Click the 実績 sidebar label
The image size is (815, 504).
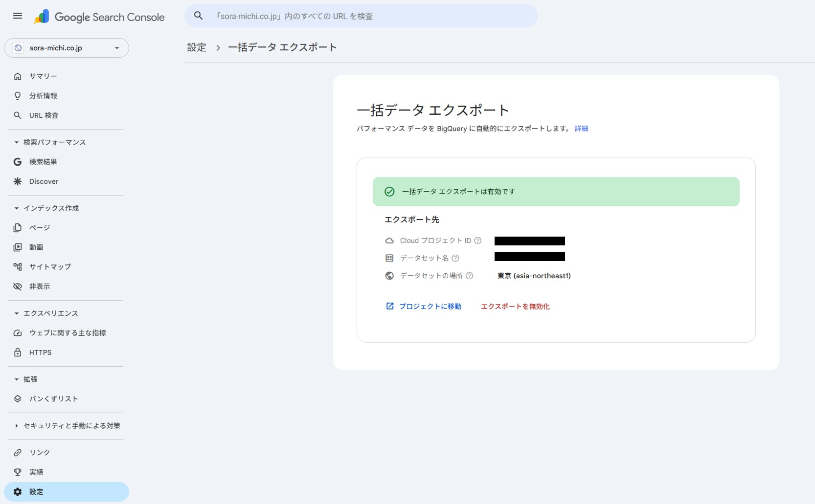(x=36, y=472)
